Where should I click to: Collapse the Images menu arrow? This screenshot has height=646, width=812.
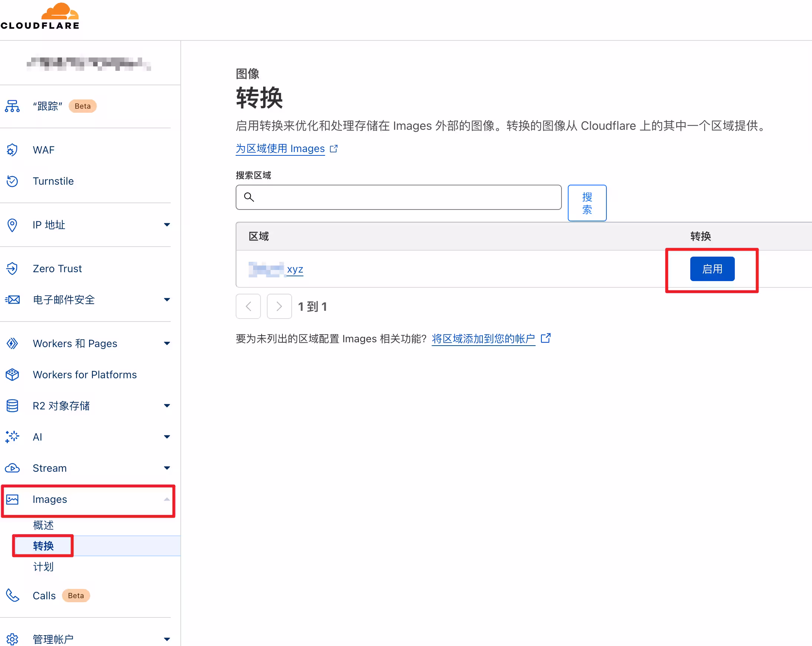point(167,499)
